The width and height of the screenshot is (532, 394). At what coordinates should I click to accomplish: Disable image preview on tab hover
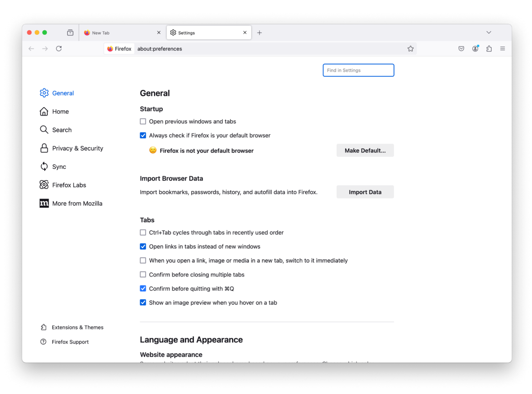pyautogui.click(x=143, y=303)
